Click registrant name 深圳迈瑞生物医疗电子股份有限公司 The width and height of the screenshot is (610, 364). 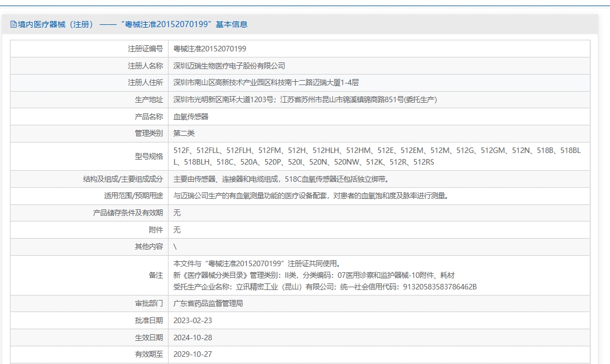(x=229, y=66)
